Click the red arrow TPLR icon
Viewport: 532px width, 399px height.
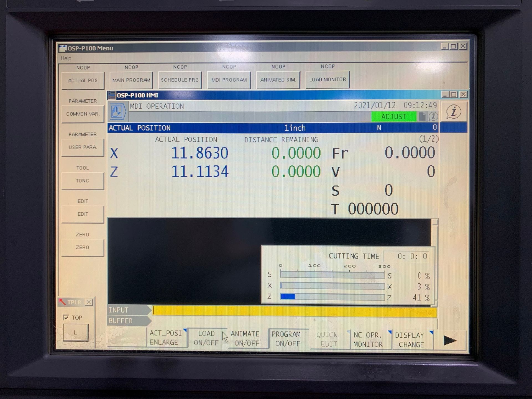click(x=62, y=302)
